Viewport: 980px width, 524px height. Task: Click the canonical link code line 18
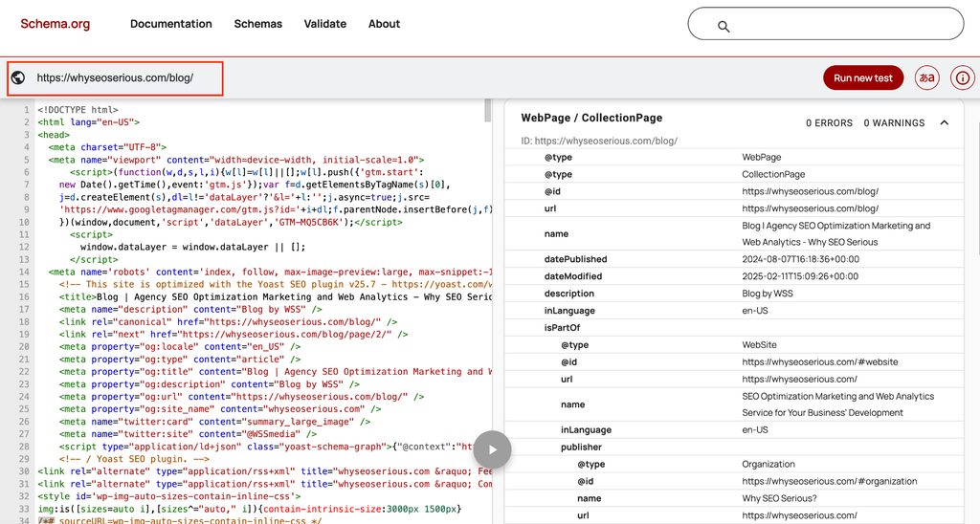pos(228,322)
